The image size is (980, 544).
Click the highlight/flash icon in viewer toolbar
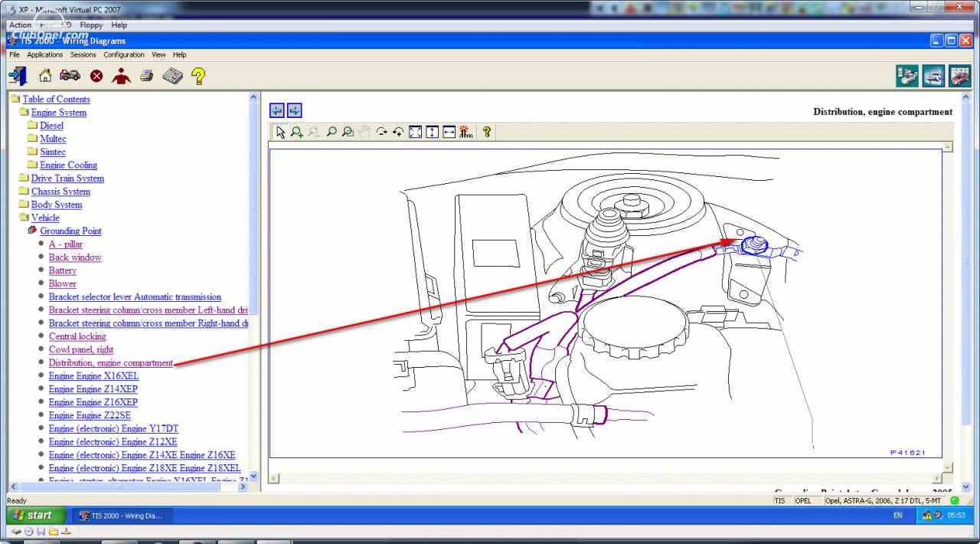click(465, 132)
